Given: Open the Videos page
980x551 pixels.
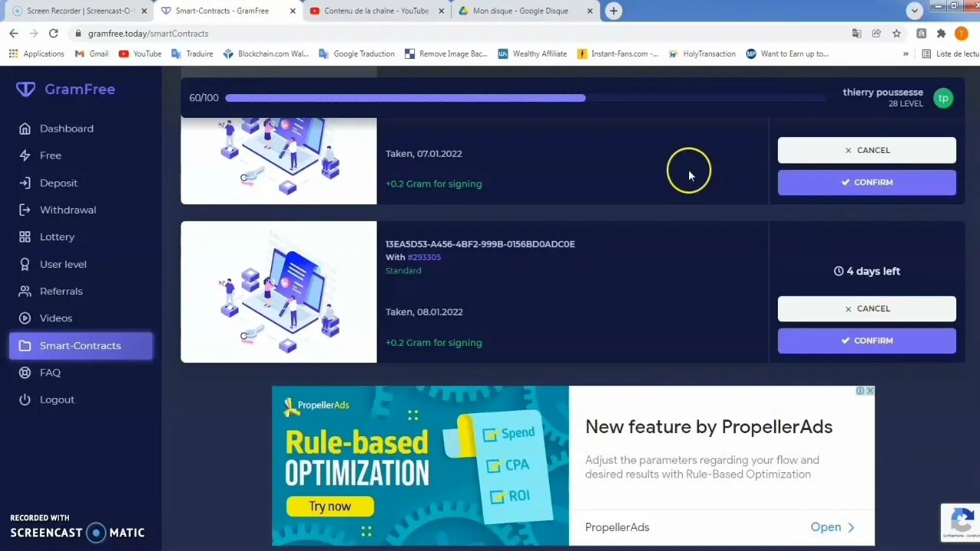Looking at the screenshot, I should [x=56, y=318].
